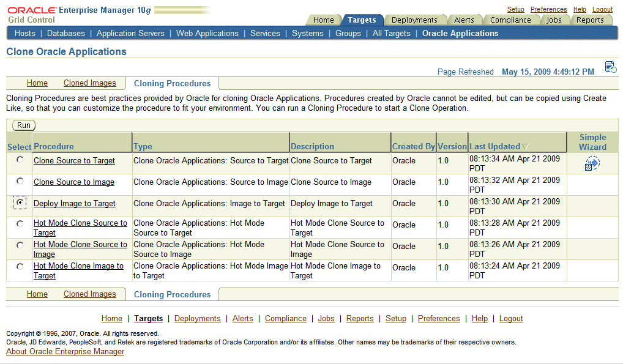Open Groups subtab
The width and height of the screenshot is (623, 364).
(348, 34)
